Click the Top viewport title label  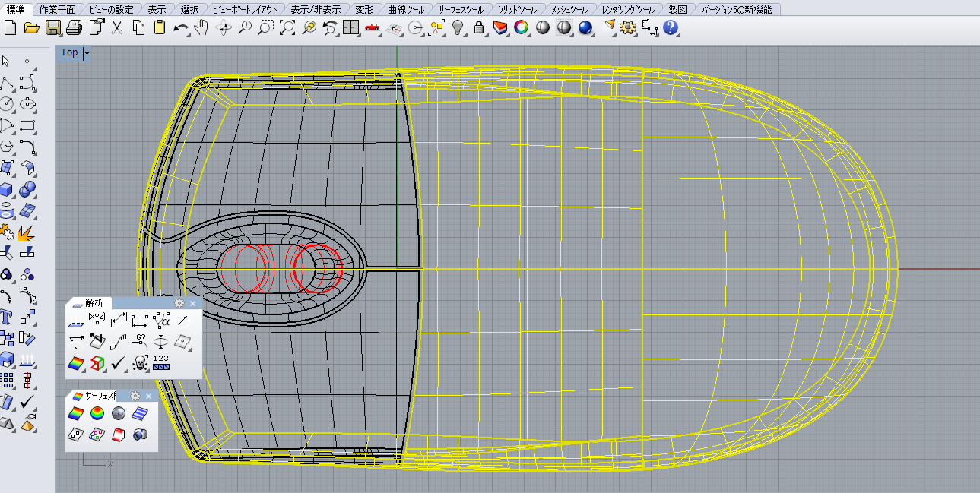point(69,52)
